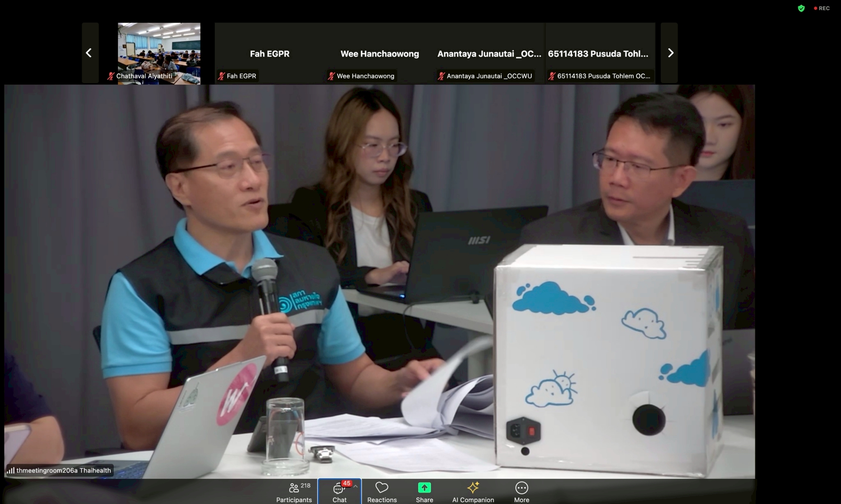
Task: Select the Fah EGPR participant tile
Action: click(x=269, y=53)
